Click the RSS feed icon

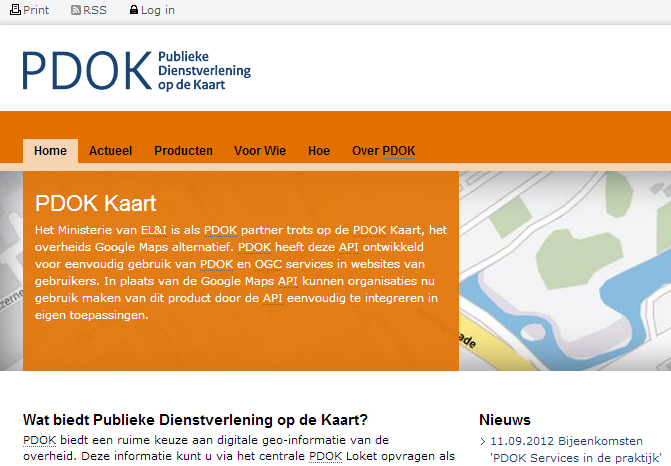76,10
